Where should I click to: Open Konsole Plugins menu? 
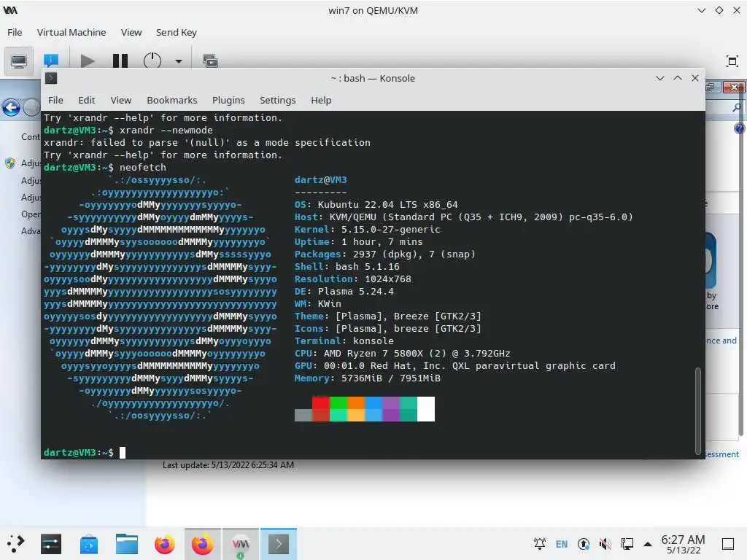click(228, 100)
